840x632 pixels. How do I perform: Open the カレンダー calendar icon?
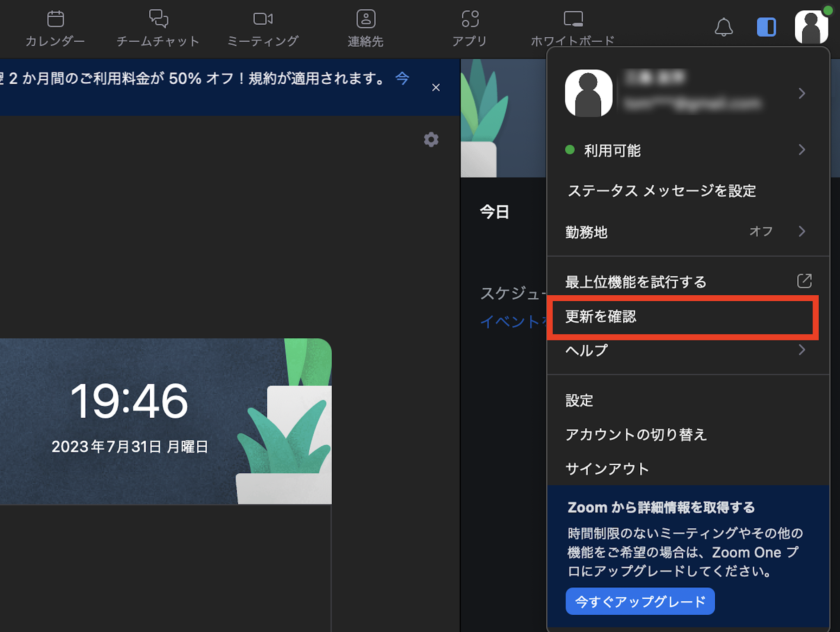pos(55,19)
